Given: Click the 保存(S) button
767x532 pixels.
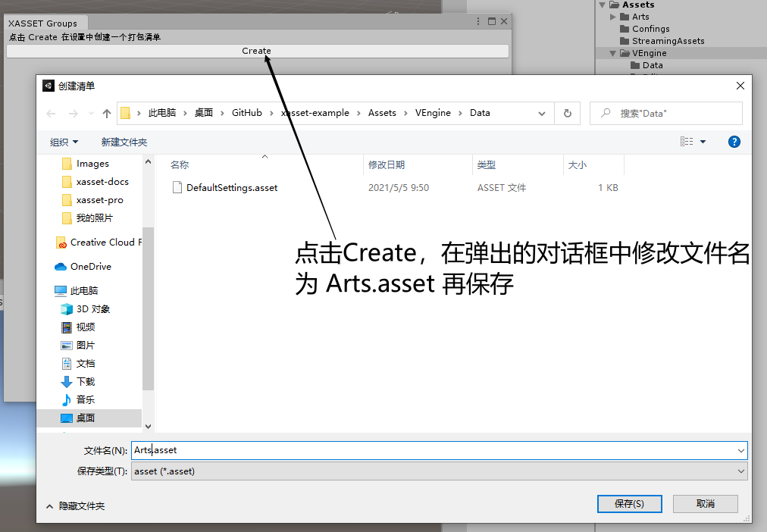Looking at the screenshot, I should point(629,503).
